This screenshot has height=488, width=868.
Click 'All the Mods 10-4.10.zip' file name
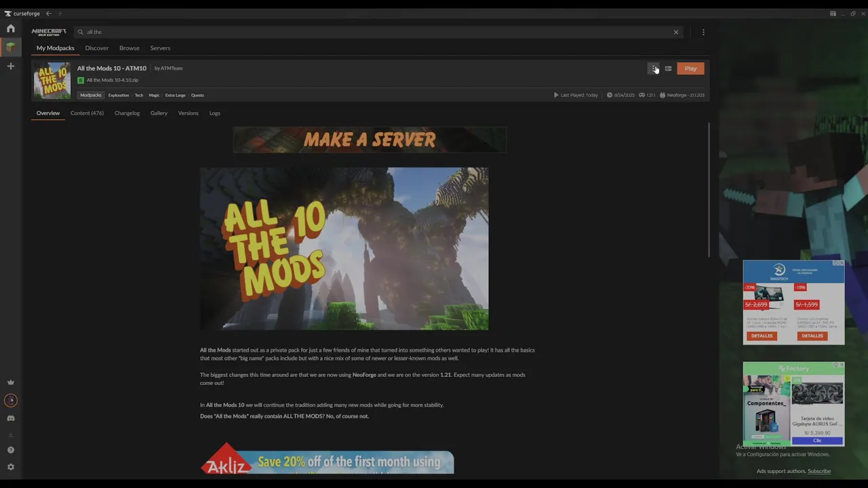point(113,80)
